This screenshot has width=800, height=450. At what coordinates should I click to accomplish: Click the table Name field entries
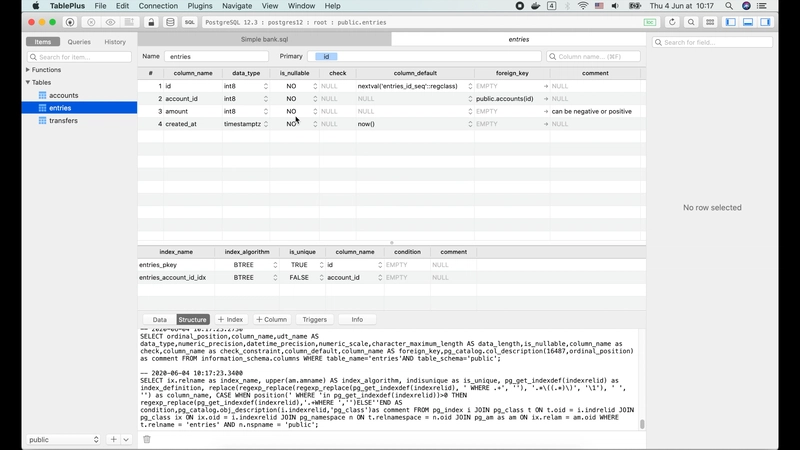pos(216,57)
